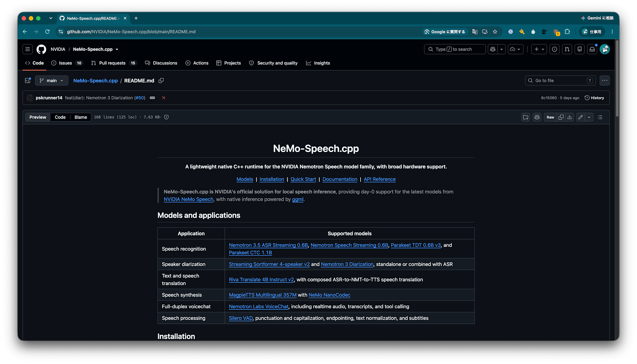This screenshot has height=364, width=637.
Task: Click the shield icon beside file size
Action: [x=166, y=117]
